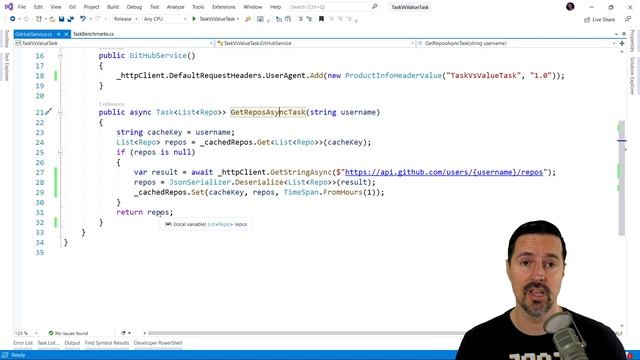640x360 pixels.
Task: Click the _cachedRepos.Set call on line 29
Action: point(169,192)
